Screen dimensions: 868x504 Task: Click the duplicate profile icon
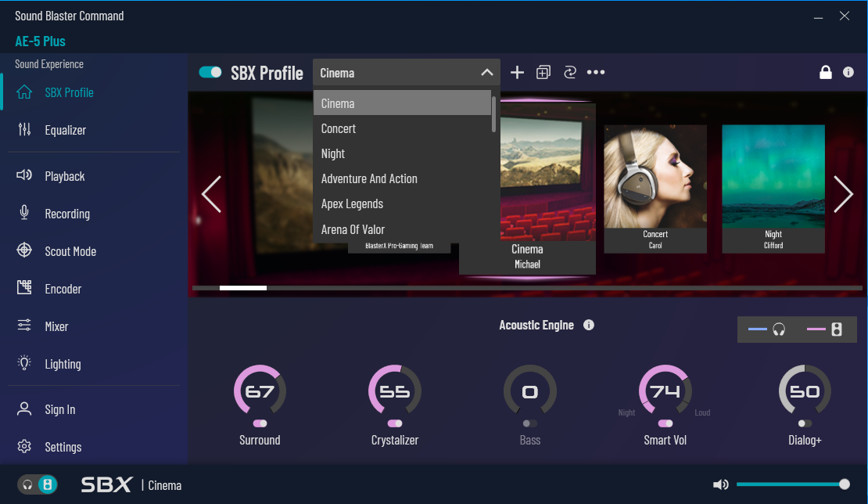pos(543,73)
